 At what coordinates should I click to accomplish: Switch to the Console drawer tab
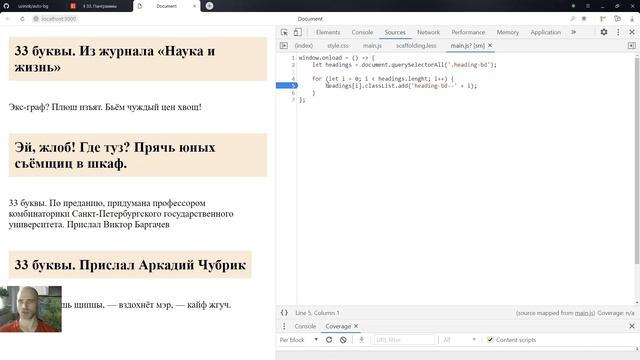305,326
